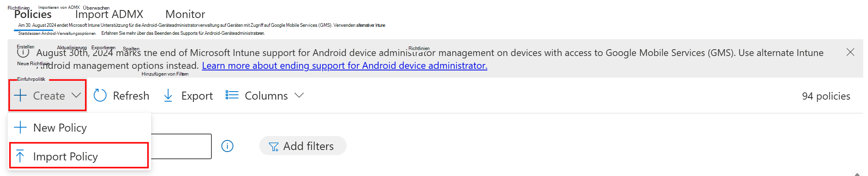The image size is (868, 176).
Task: Go to the Monitor tab
Action: pos(185,14)
